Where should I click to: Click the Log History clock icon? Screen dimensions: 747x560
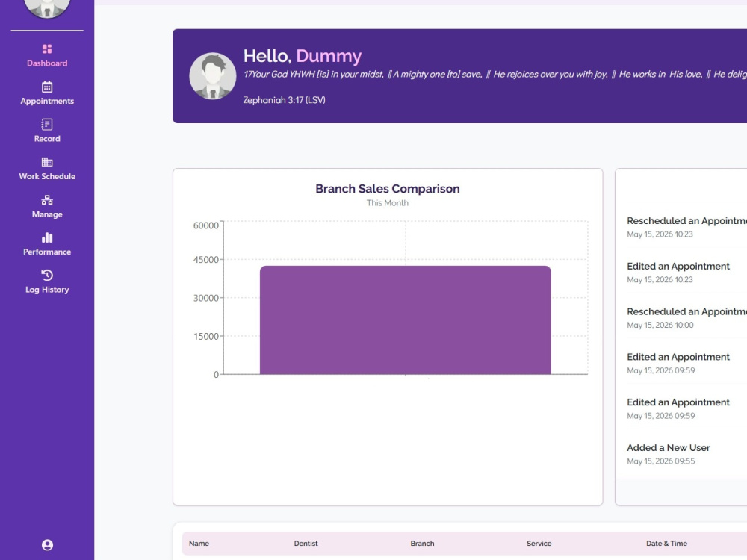coord(46,276)
